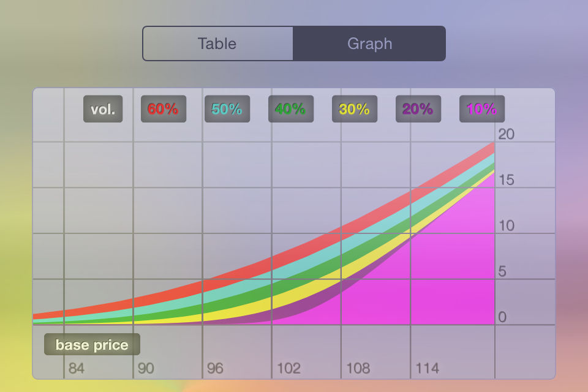Toggle the 60% volatility curve
Screen dimensions: 588x392
point(163,109)
